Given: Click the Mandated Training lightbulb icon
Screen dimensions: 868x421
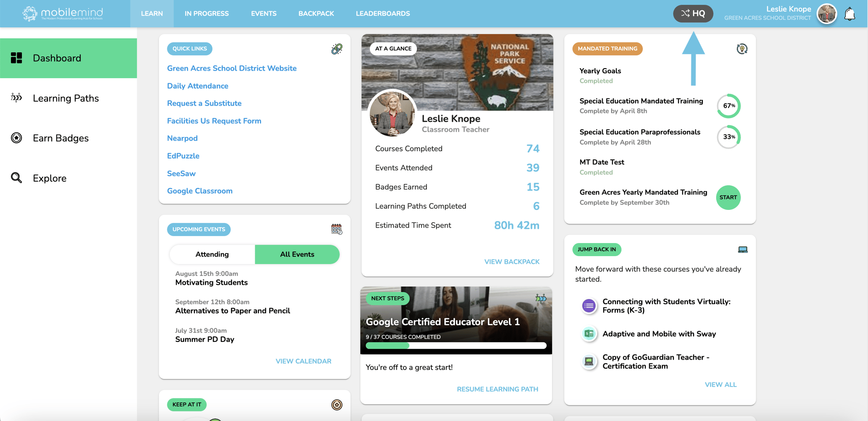Looking at the screenshot, I should [x=742, y=49].
